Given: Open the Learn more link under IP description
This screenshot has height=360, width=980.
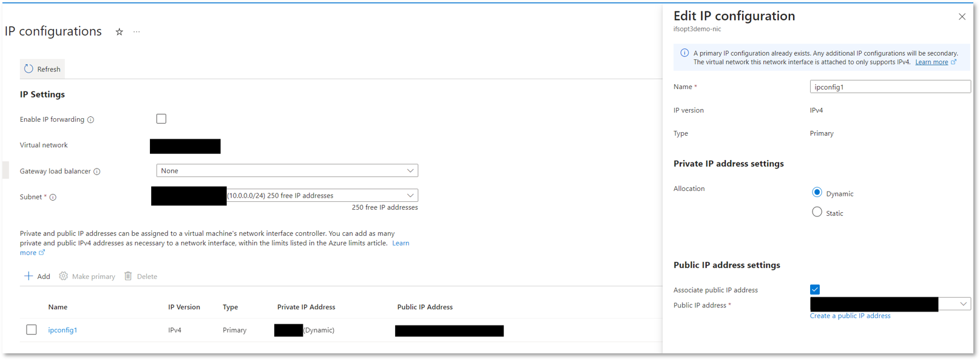Looking at the screenshot, I should coord(400,243).
